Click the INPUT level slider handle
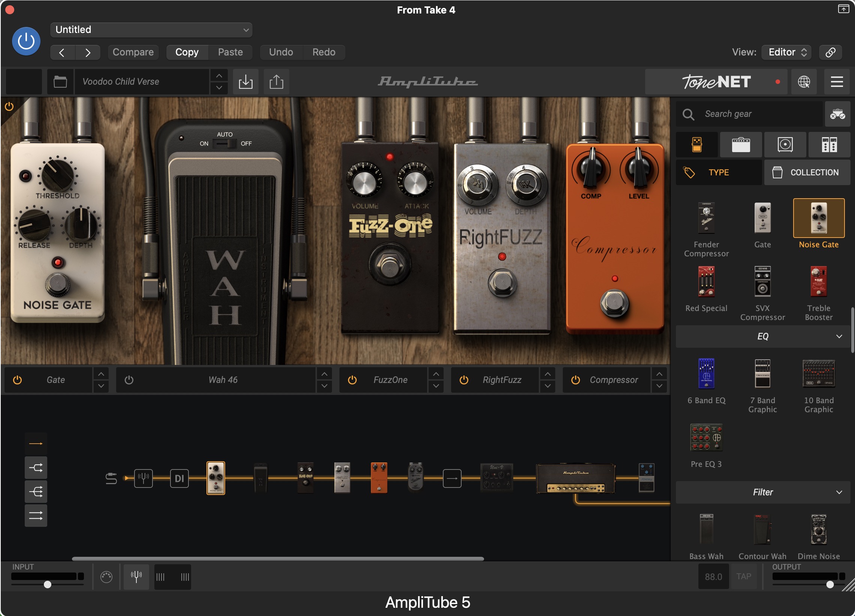This screenshot has height=616, width=855. coord(48,584)
